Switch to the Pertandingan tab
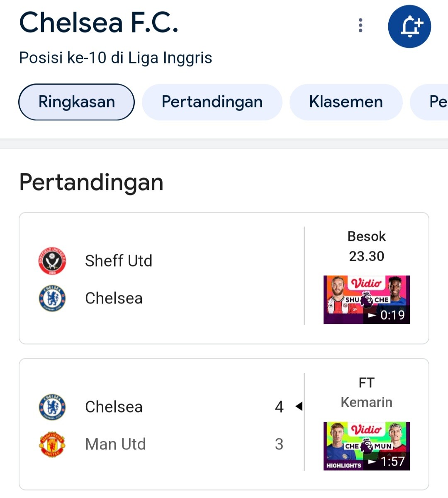The height and width of the screenshot is (498, 448). point(212,102)
